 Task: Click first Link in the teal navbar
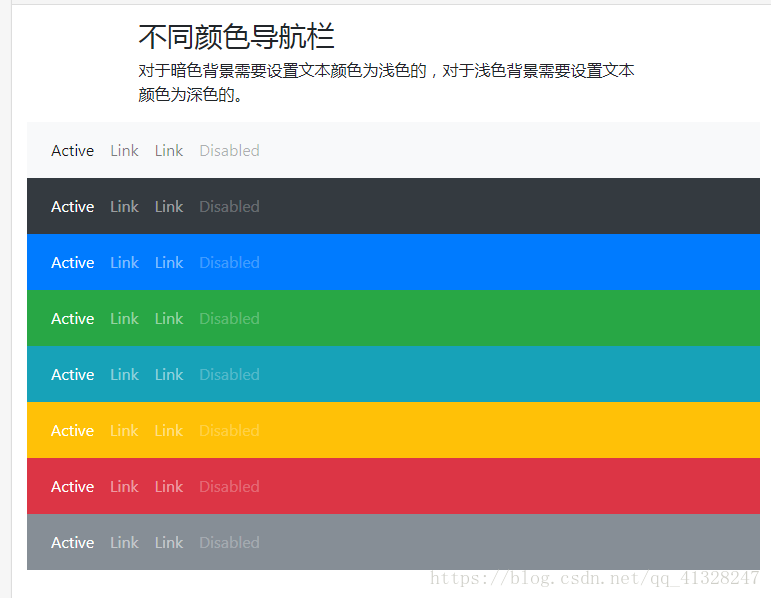124,375
